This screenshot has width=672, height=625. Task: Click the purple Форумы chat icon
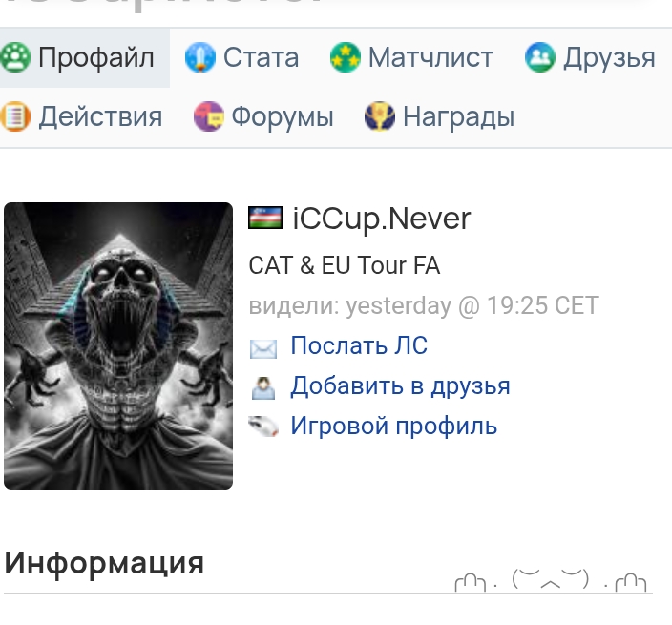point(209,116)
